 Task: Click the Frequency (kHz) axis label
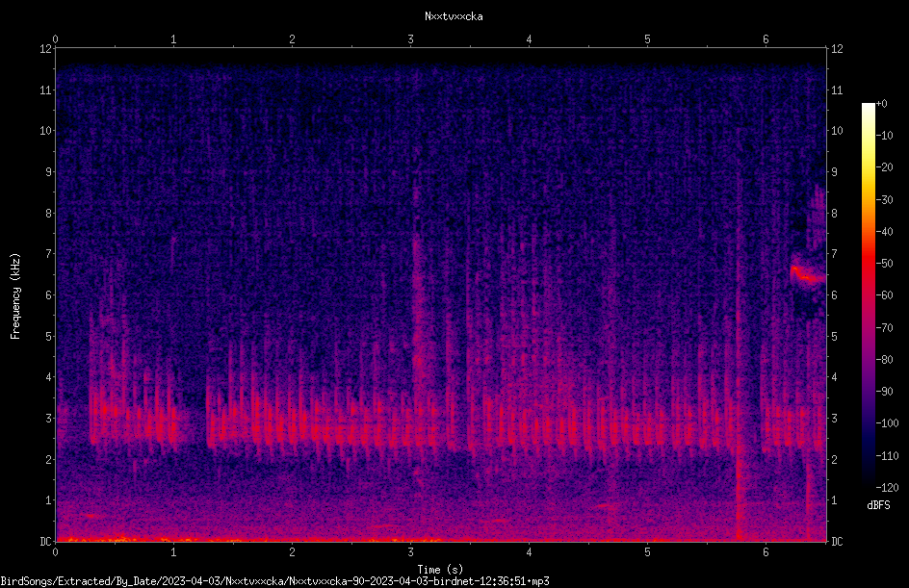(15, 295)
